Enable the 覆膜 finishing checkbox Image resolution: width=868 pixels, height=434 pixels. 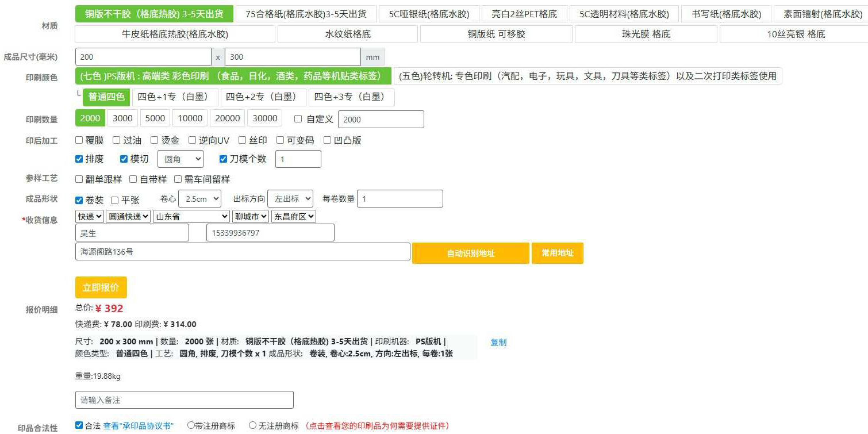tap(79, 140)
